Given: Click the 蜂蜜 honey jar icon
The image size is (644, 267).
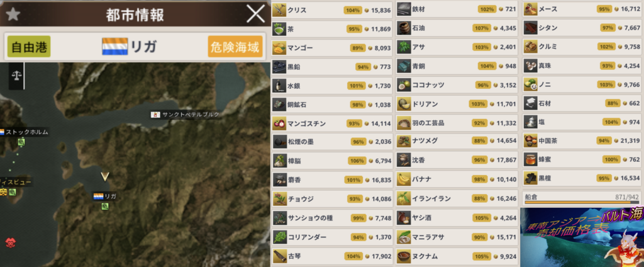Looking at the screenshot, I should [530, 159].
